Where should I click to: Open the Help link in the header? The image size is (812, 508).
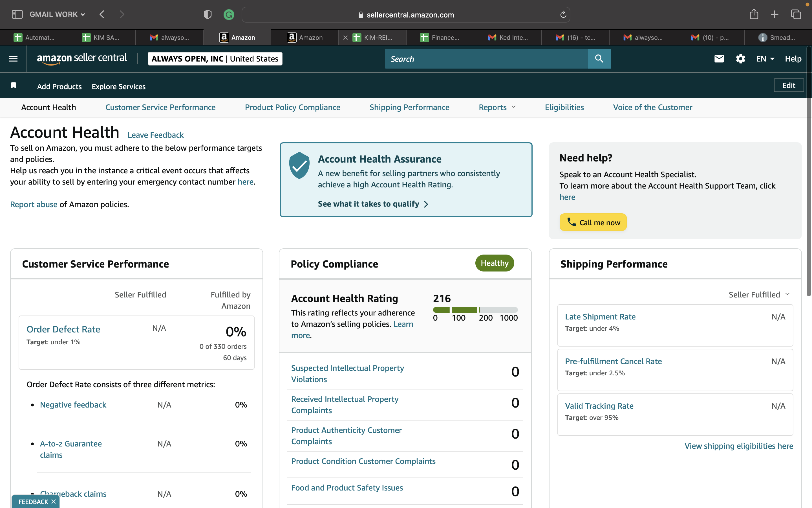(793, 59)
